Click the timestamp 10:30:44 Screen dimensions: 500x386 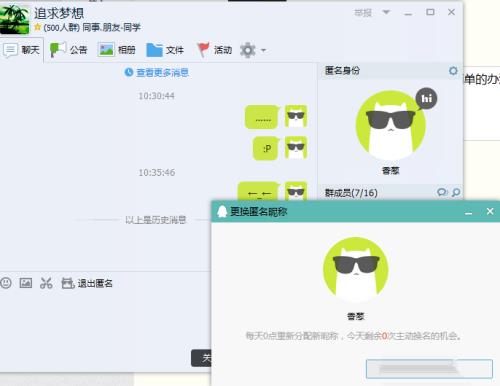(x=156, y=96)
